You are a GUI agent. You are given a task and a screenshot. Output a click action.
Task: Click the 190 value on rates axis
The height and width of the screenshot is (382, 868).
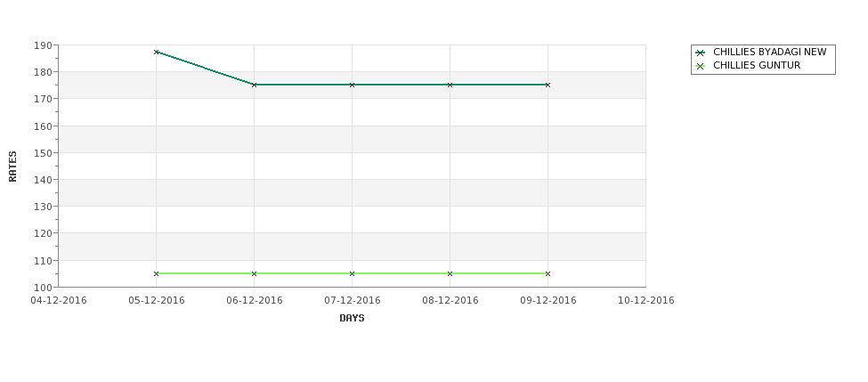point(44,45)
